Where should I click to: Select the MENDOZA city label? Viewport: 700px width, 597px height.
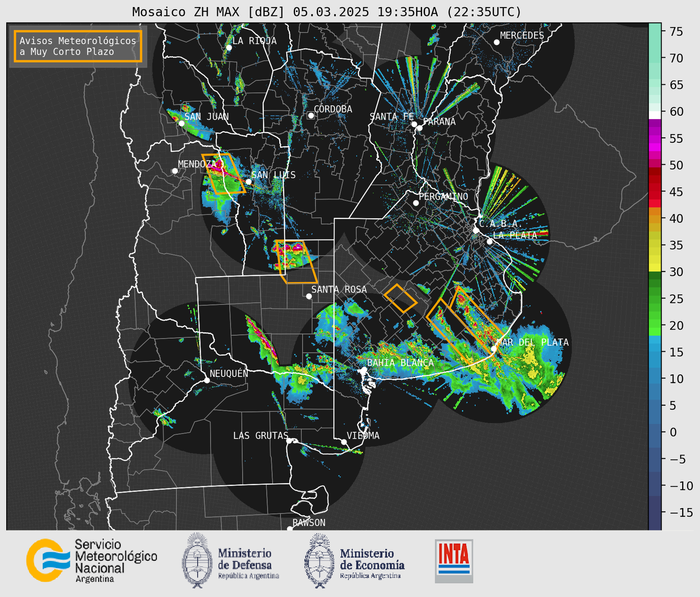197,164
